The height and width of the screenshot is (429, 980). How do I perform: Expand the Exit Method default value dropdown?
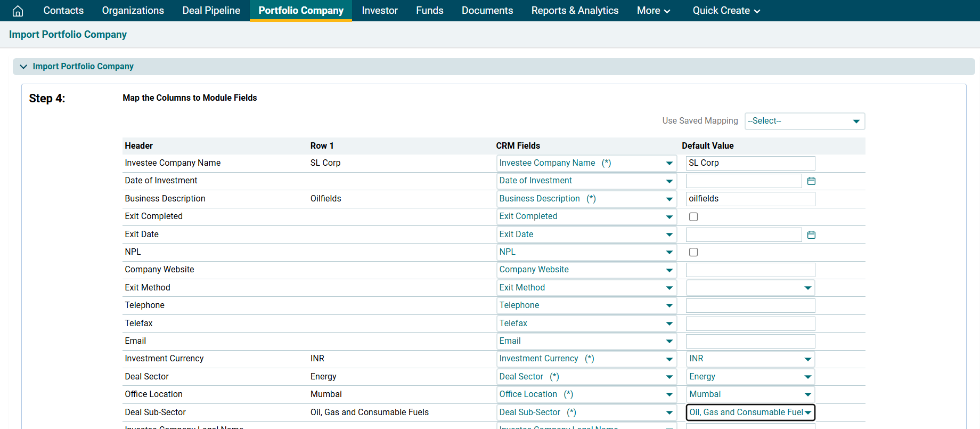pyautogui.click(x=750, y=288)
